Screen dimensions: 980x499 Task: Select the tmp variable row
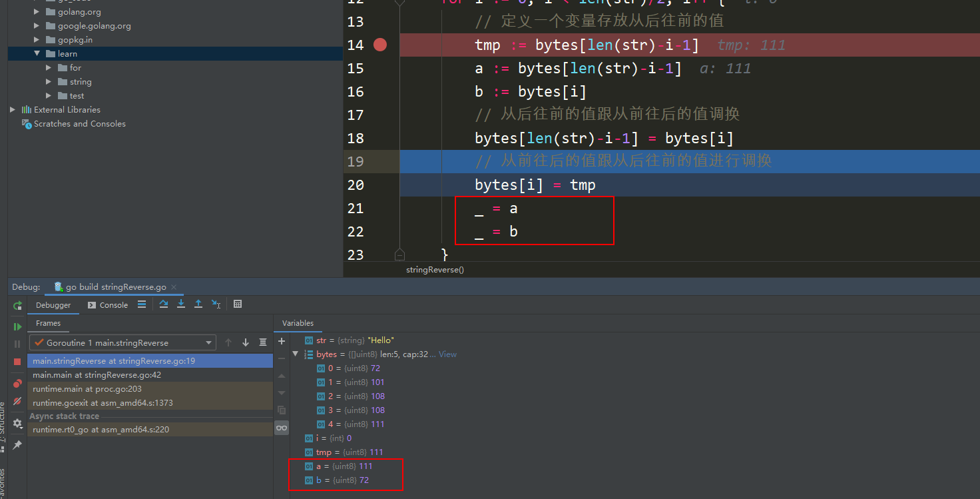[x=344, y=452]
